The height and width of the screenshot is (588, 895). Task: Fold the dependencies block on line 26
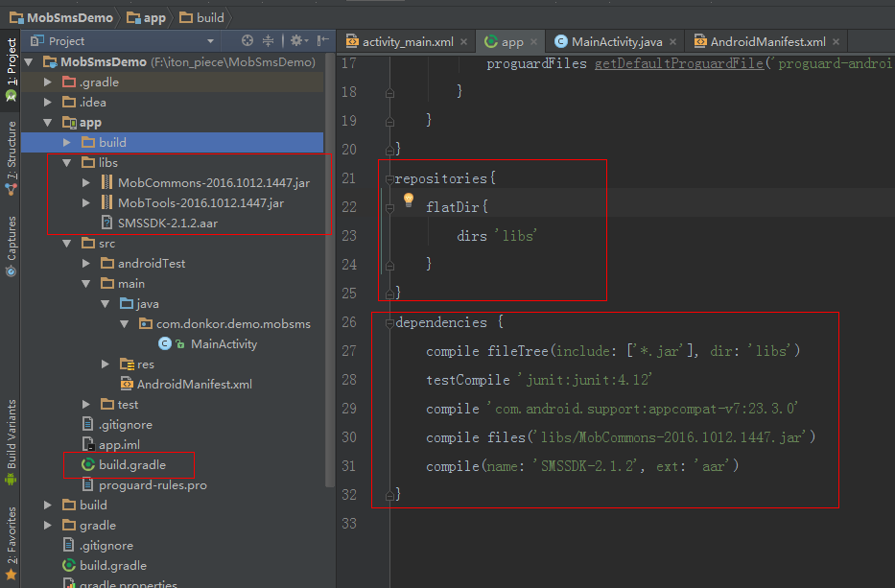point(389,323)
